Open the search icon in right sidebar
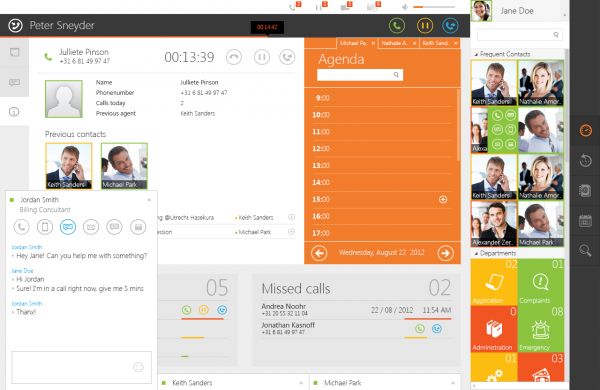Viewport: 600px width, 390px height. point(585,250)
